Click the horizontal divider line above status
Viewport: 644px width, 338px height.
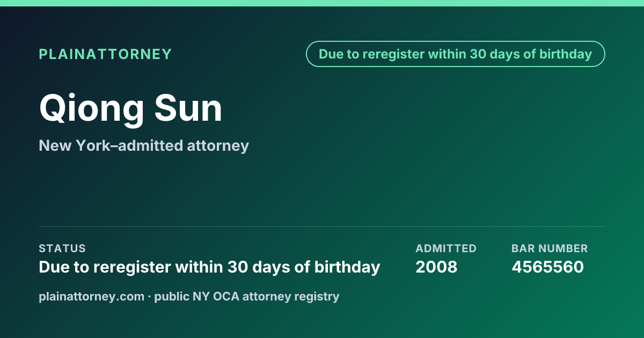[x=322, y=226]
